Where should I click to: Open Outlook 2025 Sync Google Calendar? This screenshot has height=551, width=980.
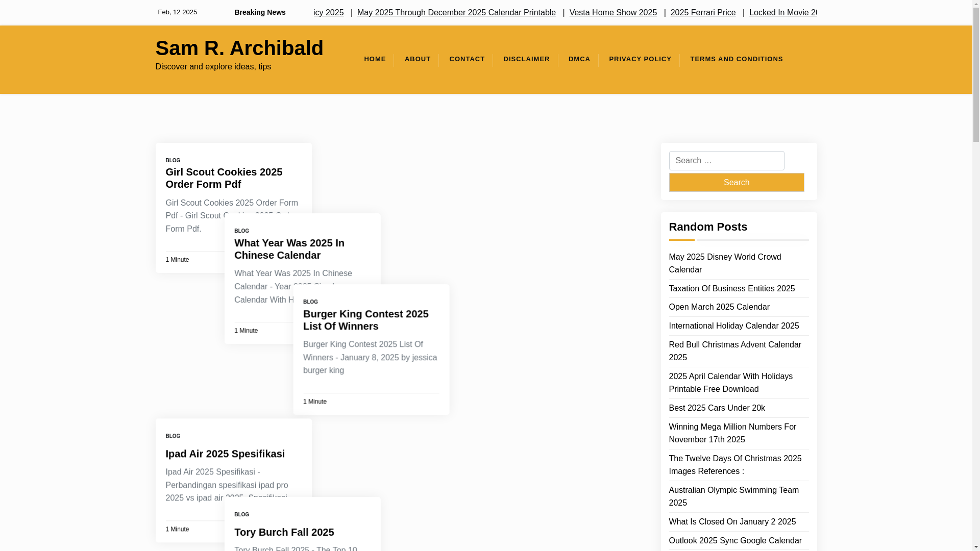coord(735,541)
